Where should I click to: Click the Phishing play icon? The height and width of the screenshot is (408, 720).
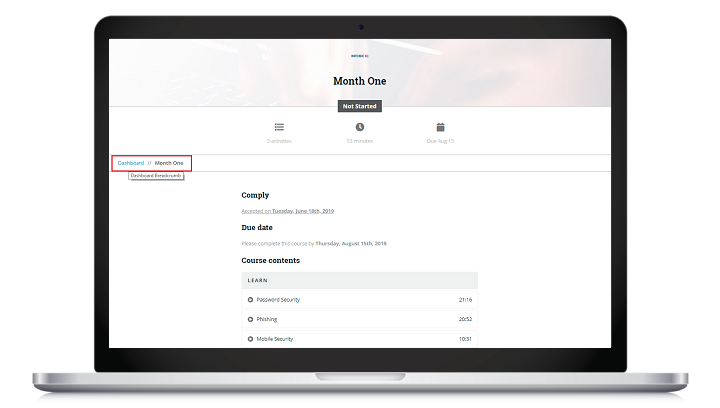tap(250, 319)
